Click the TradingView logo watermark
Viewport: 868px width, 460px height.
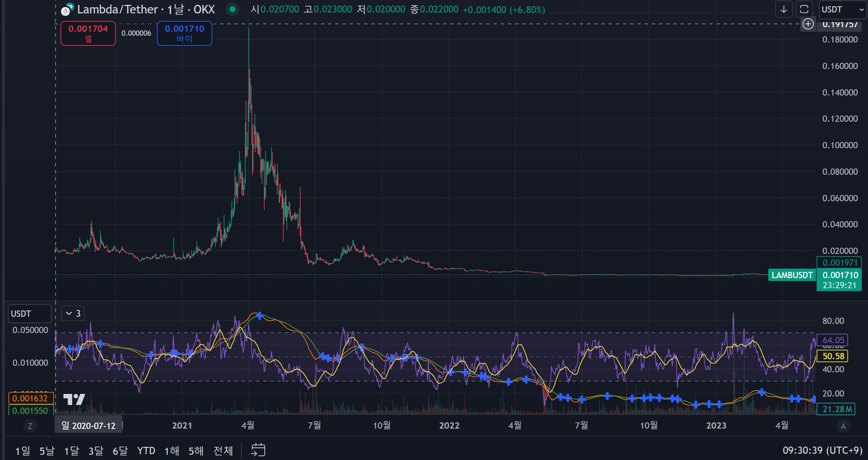(74, 400)
